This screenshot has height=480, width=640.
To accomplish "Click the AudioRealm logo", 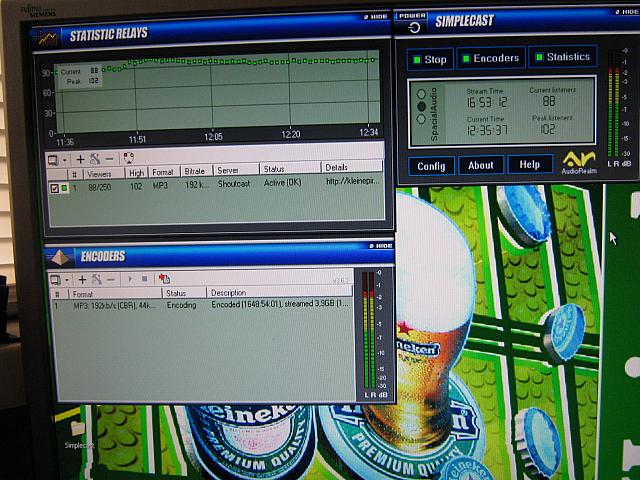I will click(579, 162).
